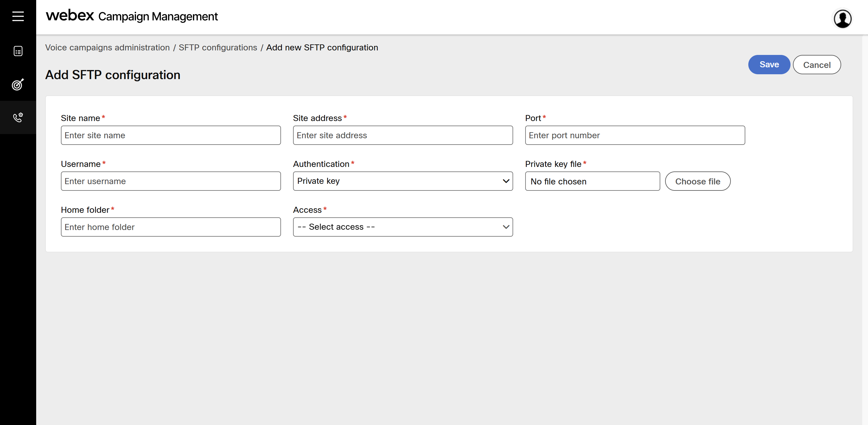
Task: Expand the Authentication dropdown
Action: (403, 181)
